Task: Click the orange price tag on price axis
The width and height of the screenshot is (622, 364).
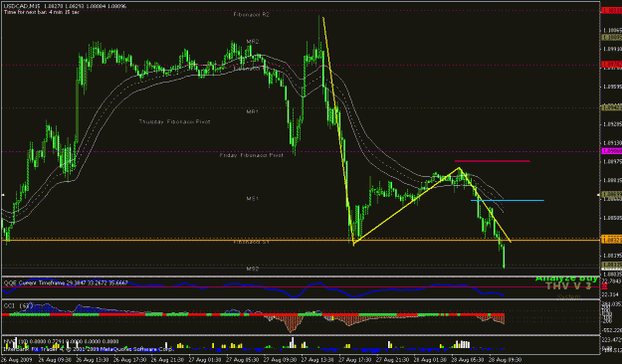Action: (612, 239)
